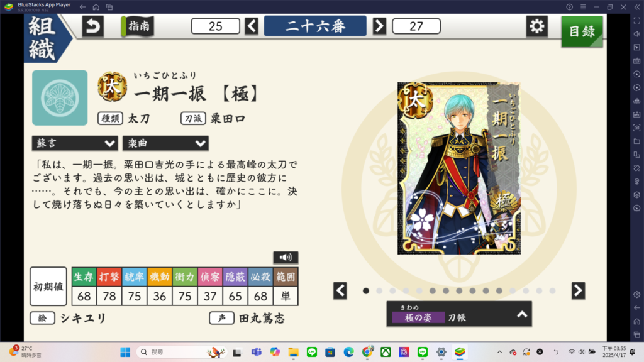Go to previous sword with left arrow
The width and height of the screenshot is (644, 362).
tap(252, 26)
